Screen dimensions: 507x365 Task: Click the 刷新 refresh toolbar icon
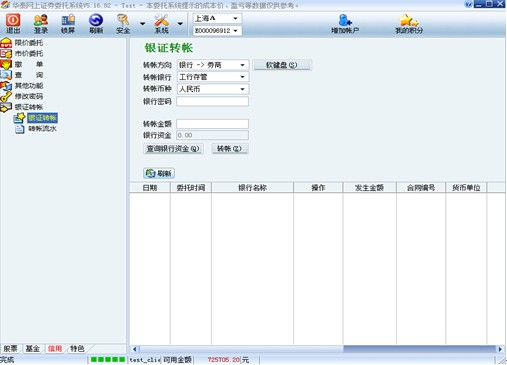point(96,24)
